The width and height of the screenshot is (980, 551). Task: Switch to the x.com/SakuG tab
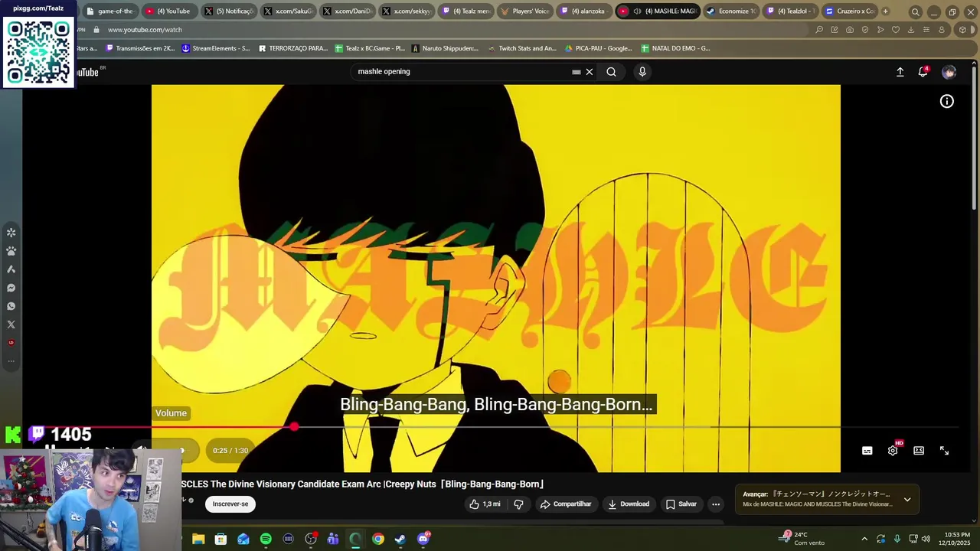pos(289,11)
